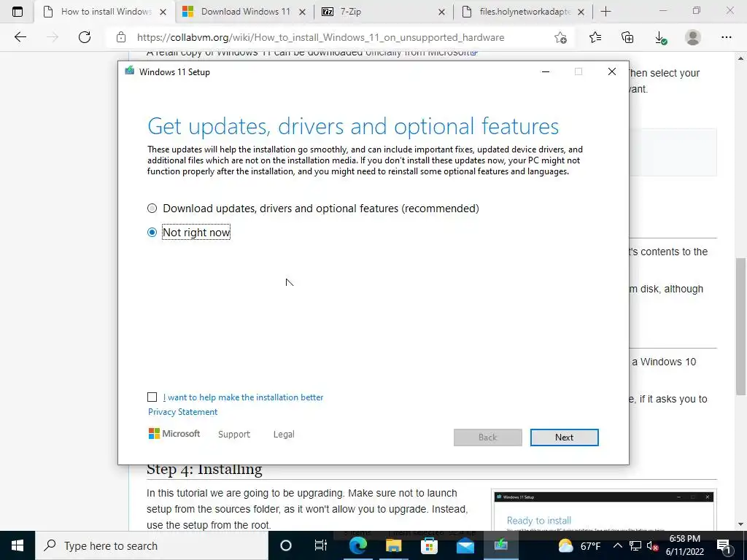Open the notification center icon
Image resolution: width=747 pixels, height=560 pixels.
[x=724, y=545]
